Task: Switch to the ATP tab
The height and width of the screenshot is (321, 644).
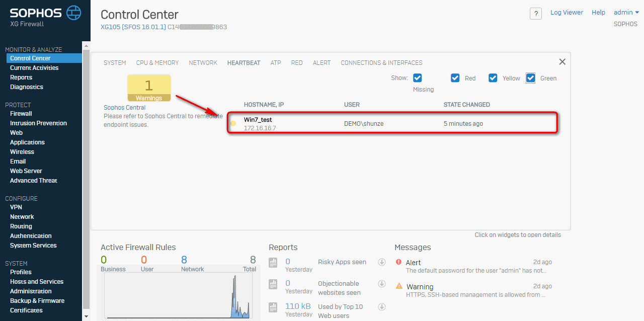Action: coord(276,63)
